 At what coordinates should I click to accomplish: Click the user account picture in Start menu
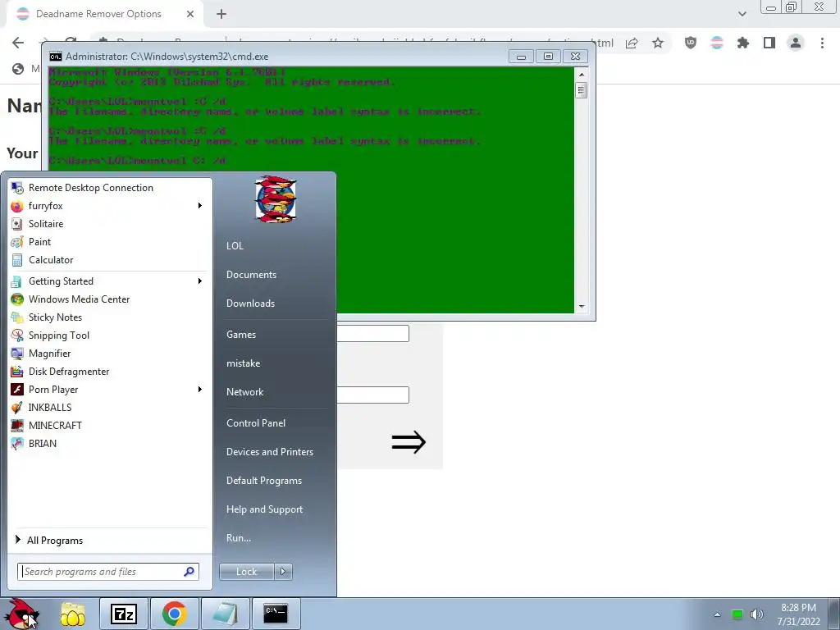(x=276, y=199)
